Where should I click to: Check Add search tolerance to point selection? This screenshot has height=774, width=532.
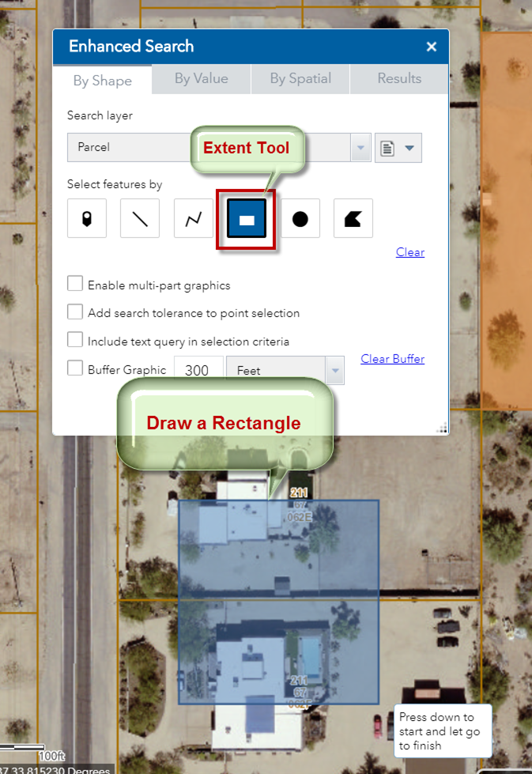75,312
